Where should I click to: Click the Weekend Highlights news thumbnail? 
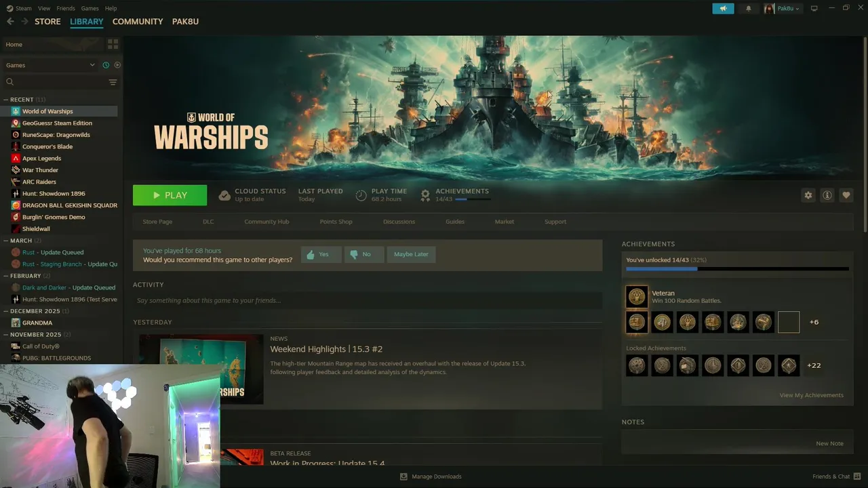point(201,369)
